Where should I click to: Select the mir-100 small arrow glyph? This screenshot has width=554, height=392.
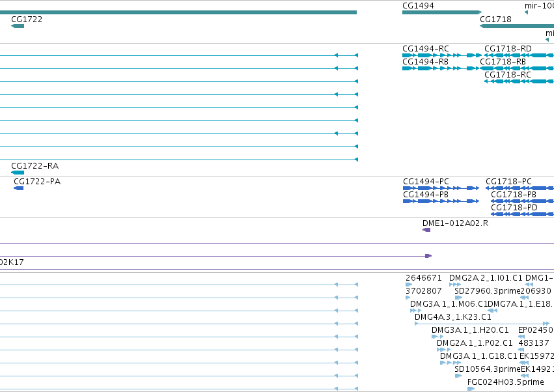pyautogui.click(x=526, y=12)
